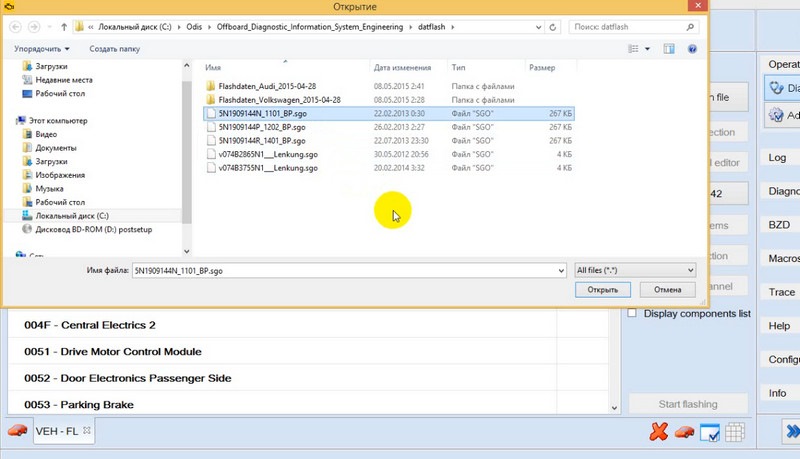Go back using the dialog's back arrow
The width and height of the screenshot is (800, 459).
[x=15, y=27]
